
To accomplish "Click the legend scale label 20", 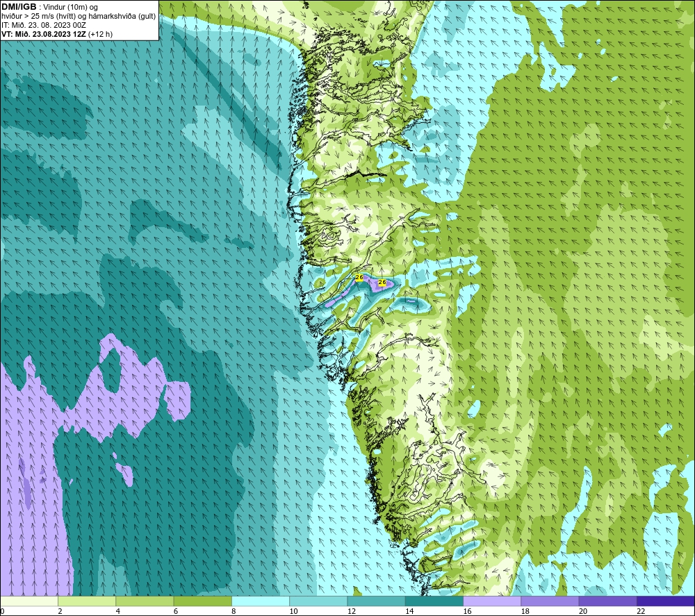I will 583,611.
